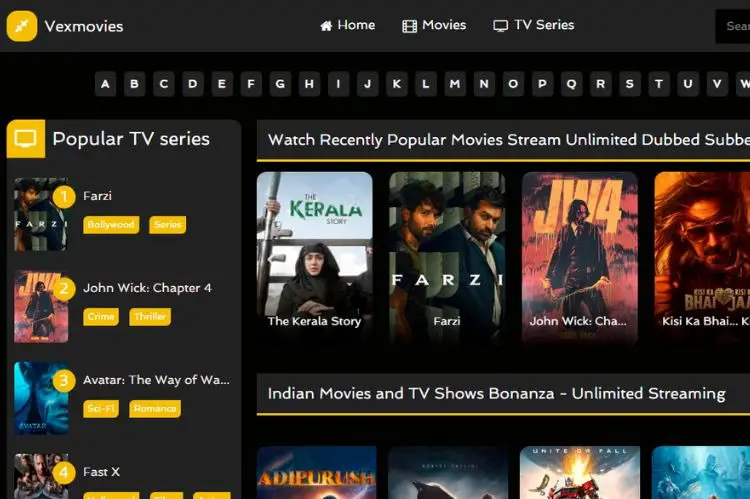Go to the Home menu item
Viewport: 750px width, 499px height.
click(348, 25)
